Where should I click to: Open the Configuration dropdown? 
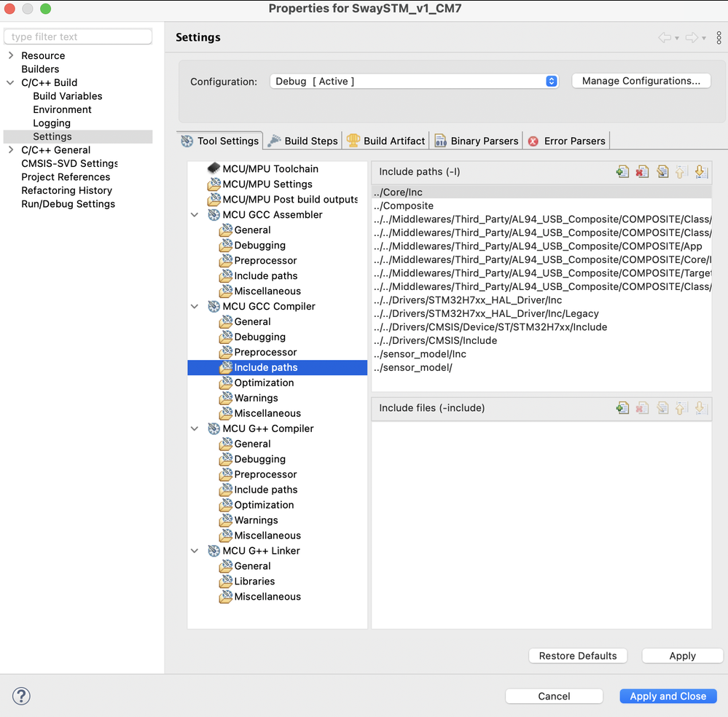pyautogui.click(x=551, y=81)
